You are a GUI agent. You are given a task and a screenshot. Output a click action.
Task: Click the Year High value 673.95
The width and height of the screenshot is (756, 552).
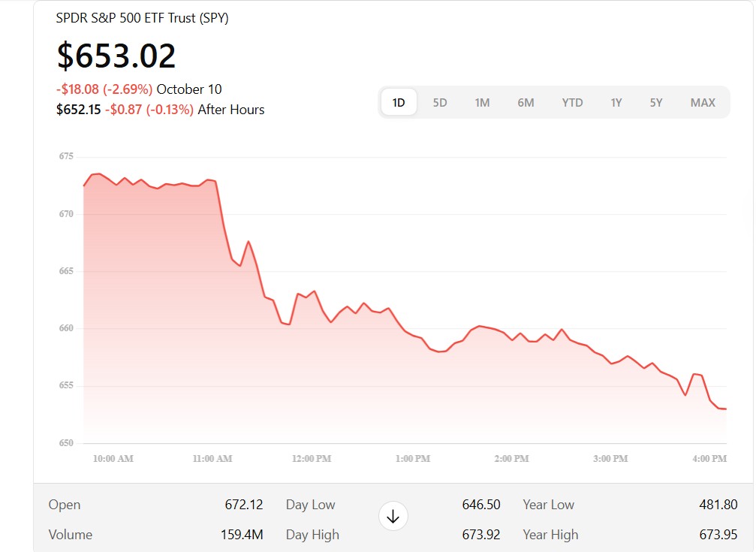[718, 535]
